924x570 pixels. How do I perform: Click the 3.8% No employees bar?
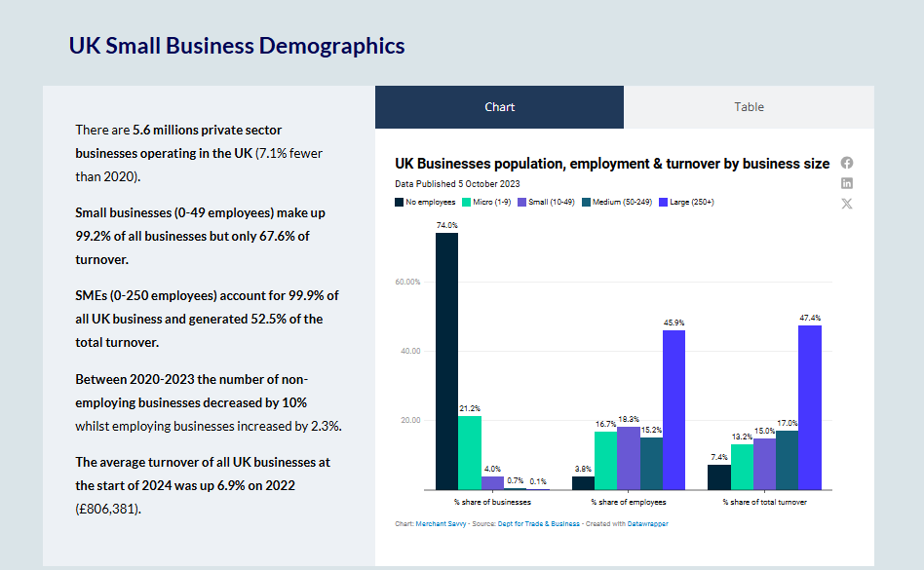pos(583,483)
